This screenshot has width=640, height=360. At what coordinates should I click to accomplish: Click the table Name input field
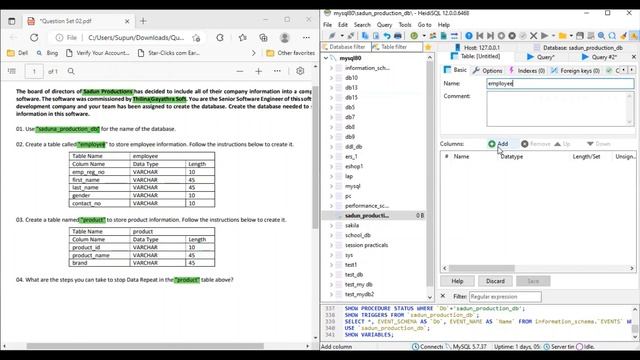(560, 83)
